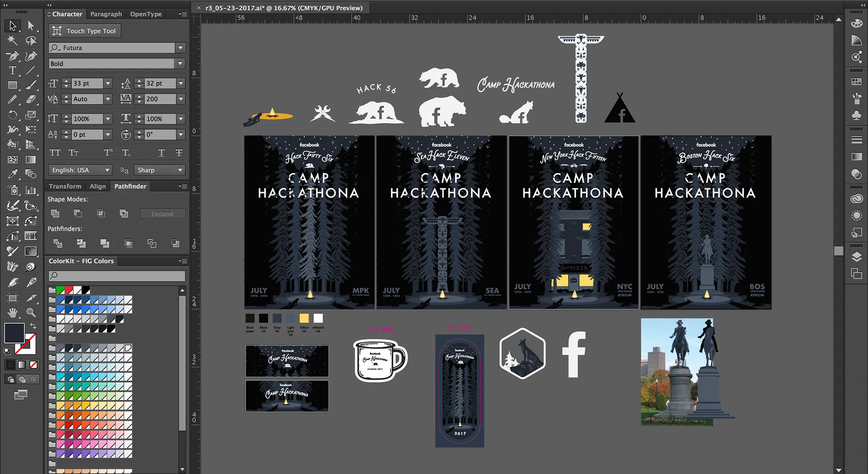Pick the Eyedropper tool
This screenshot has height=474, width=868.
[x=13, y=174]
